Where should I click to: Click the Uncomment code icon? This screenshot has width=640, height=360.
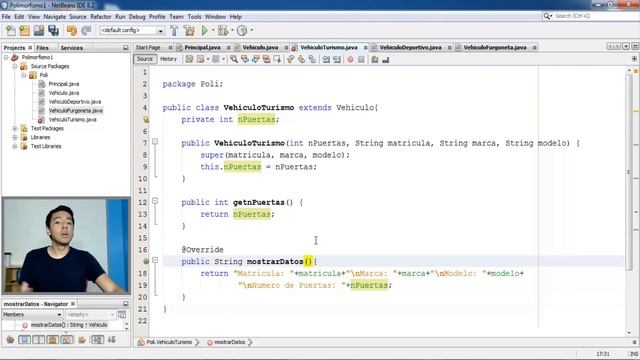click(385, 60)
